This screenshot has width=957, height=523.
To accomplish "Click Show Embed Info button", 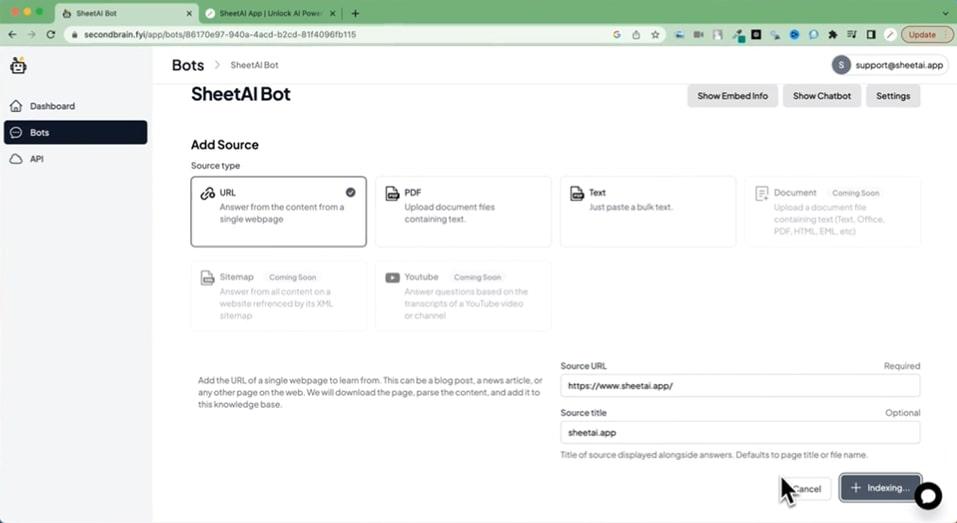I will pyautogui.click(x=732, y=96).
